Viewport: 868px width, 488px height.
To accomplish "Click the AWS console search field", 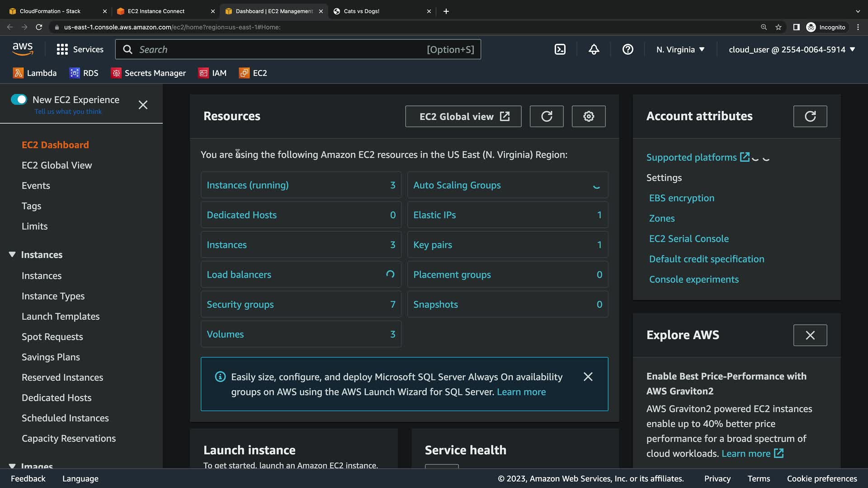I will tap(280, 49).
